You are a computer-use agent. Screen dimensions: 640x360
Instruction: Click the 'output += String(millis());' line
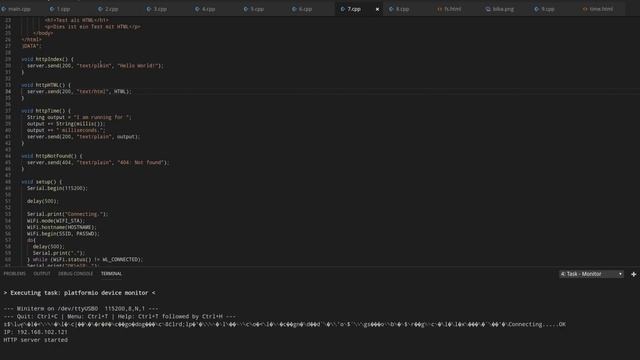click(66, 124)
